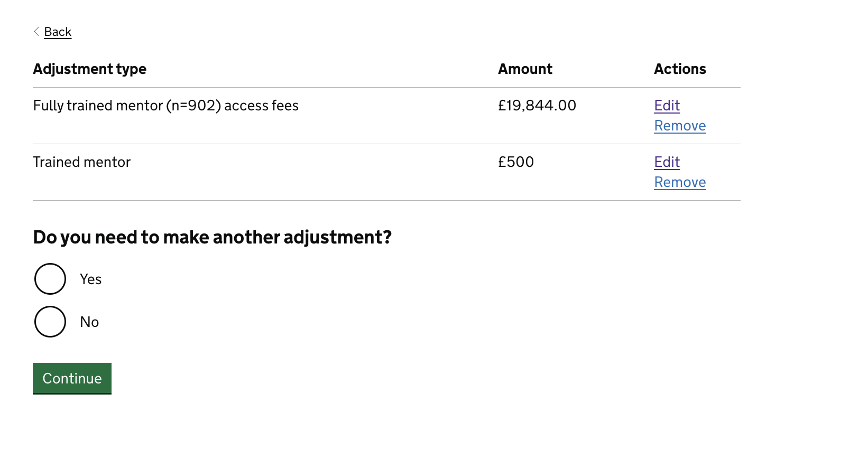Click the No option label text
Image resolution: width=868 pixels, height=450 pixels.
(x=88, y=321)
